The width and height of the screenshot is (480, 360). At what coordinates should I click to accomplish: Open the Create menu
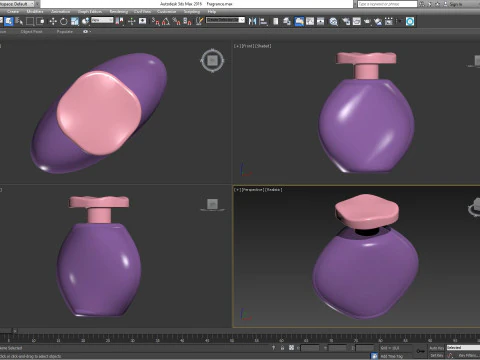pyautogui.click(x=13, y=12)
